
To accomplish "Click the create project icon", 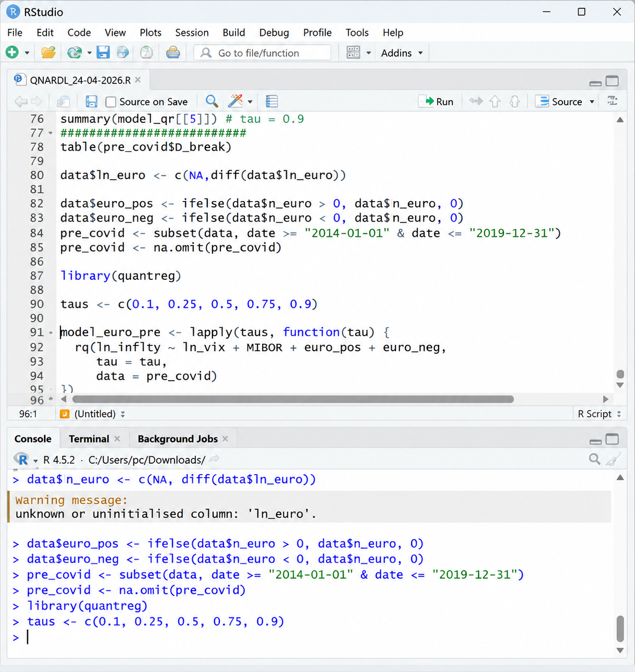I will 74,53.
